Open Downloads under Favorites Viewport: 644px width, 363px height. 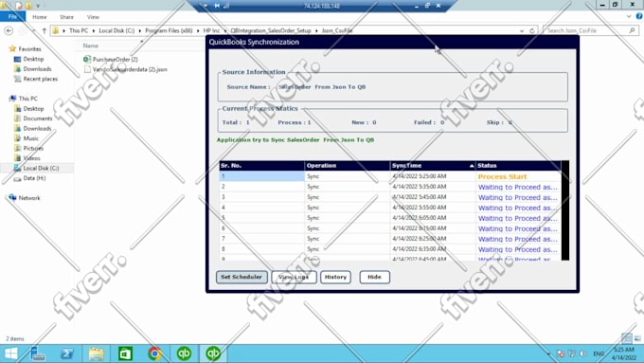click(33, 69)
